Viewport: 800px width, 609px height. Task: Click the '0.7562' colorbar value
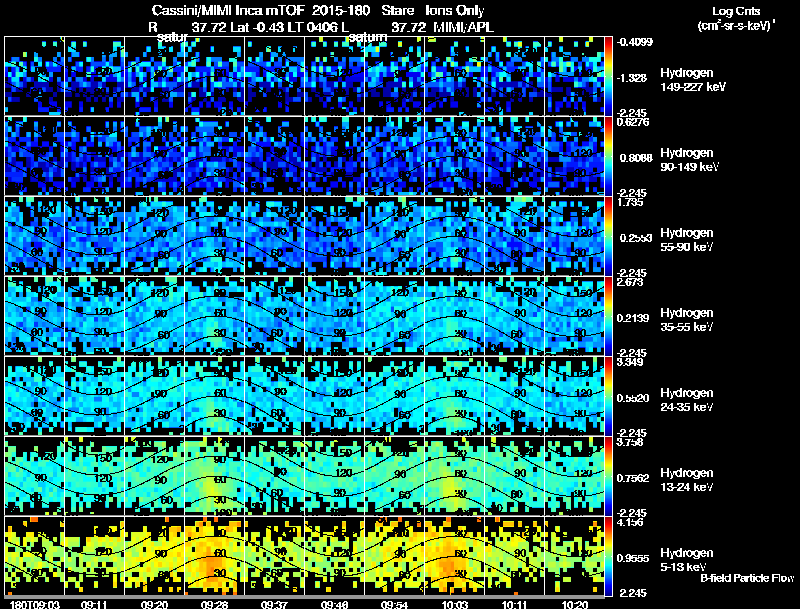click(x=633, y=478)
